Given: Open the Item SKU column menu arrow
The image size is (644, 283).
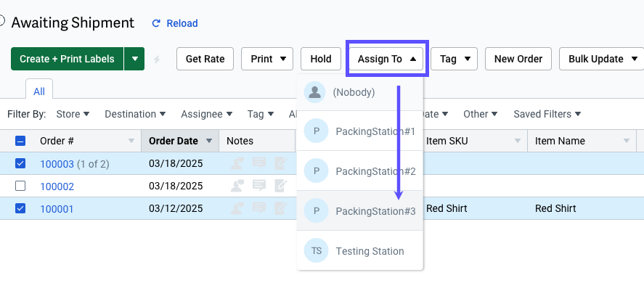Looking at the screenshot, I should point(518,141).
